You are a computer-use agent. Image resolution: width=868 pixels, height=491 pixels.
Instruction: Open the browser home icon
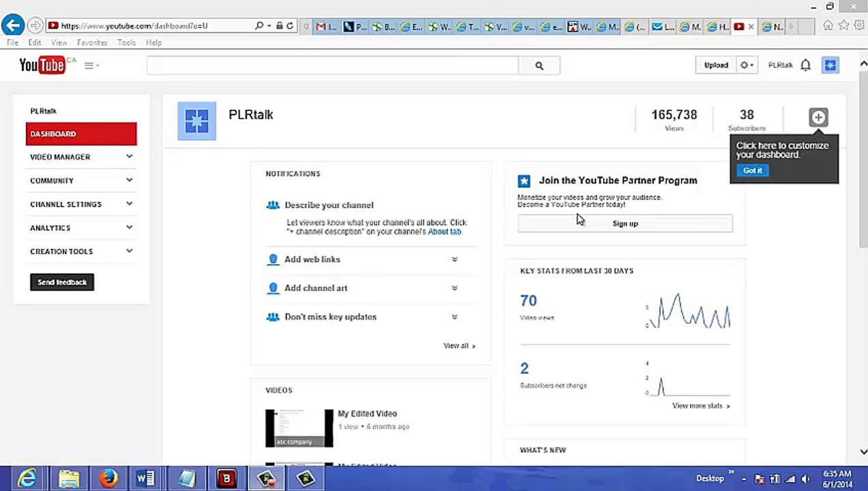pyautogui.click(x=828, y=26)
